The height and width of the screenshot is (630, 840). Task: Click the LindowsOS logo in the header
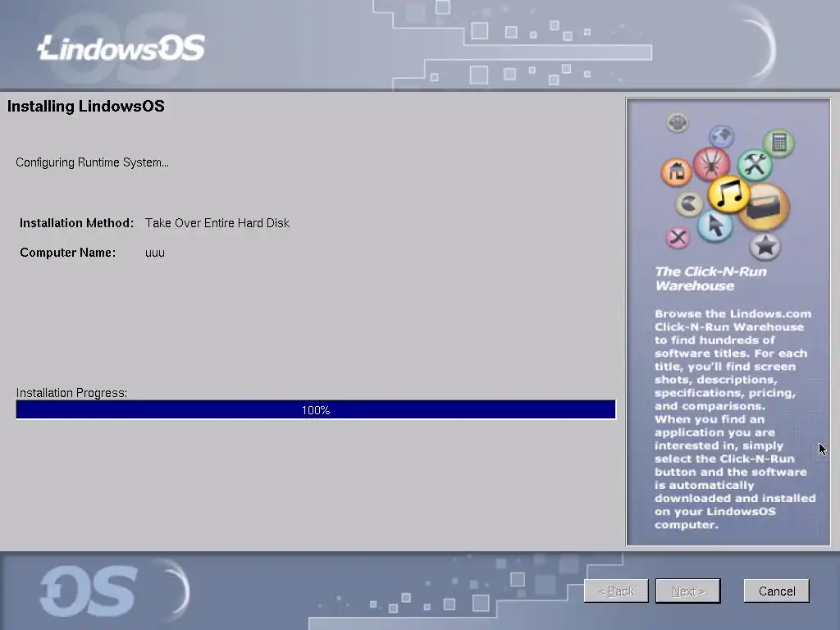[121, 48]
